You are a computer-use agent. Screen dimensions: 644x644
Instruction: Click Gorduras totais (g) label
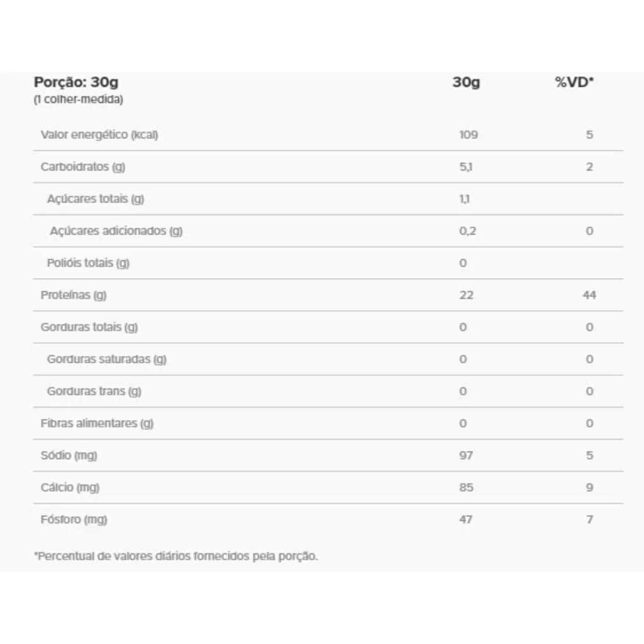point(89,327)
